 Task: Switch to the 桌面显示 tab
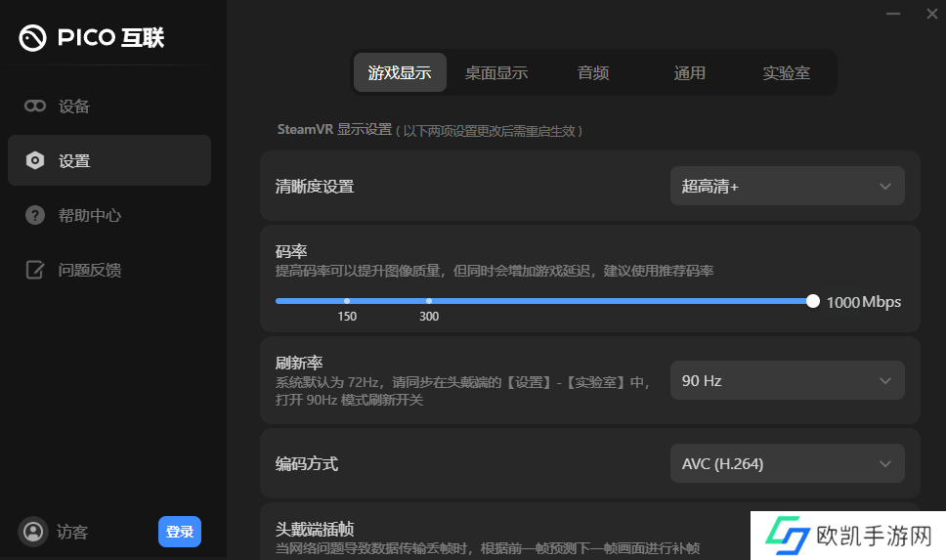tap(495, 73)
